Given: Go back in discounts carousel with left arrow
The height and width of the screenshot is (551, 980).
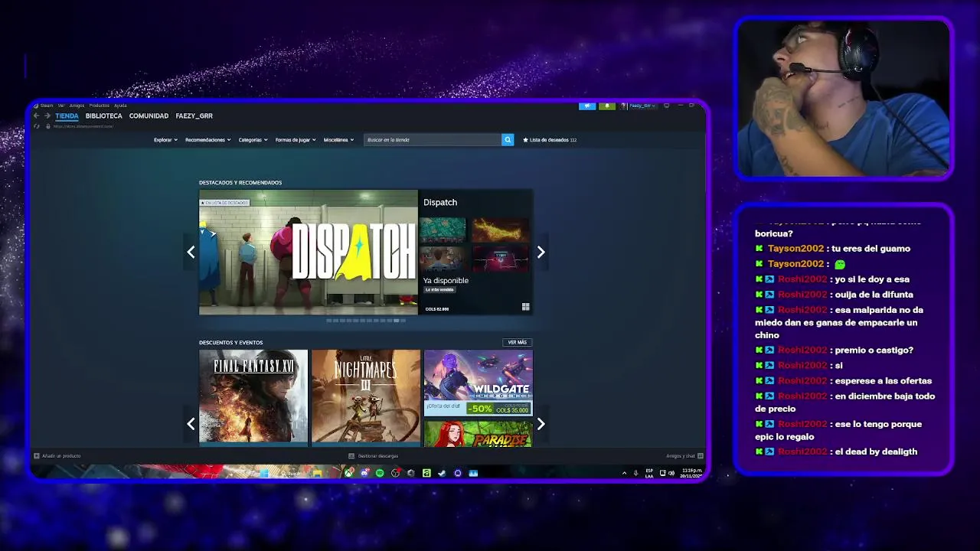Looking at the screenshot, I should (191, 423).
